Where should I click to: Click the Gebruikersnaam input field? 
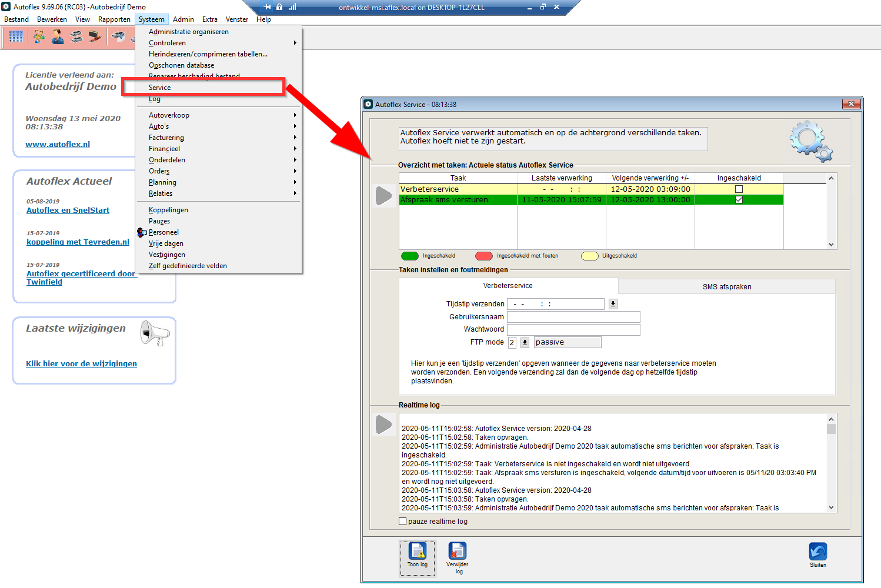pos(573,317)
